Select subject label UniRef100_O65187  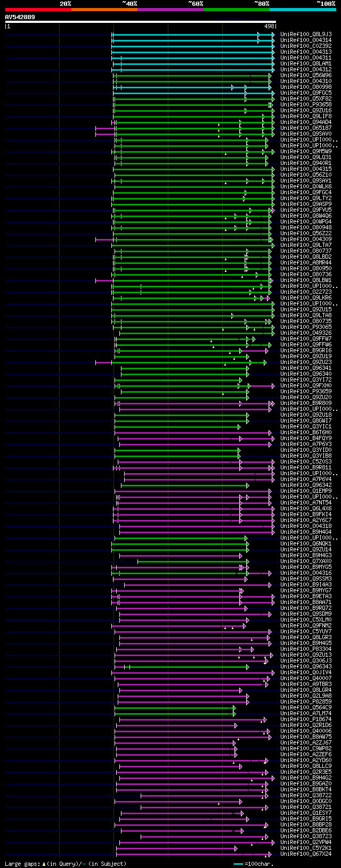306,128
